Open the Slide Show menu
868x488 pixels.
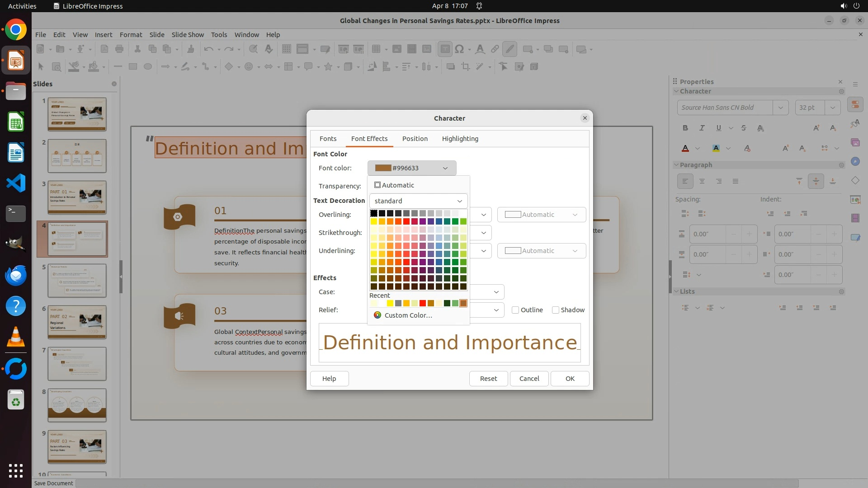coord(188,34)
